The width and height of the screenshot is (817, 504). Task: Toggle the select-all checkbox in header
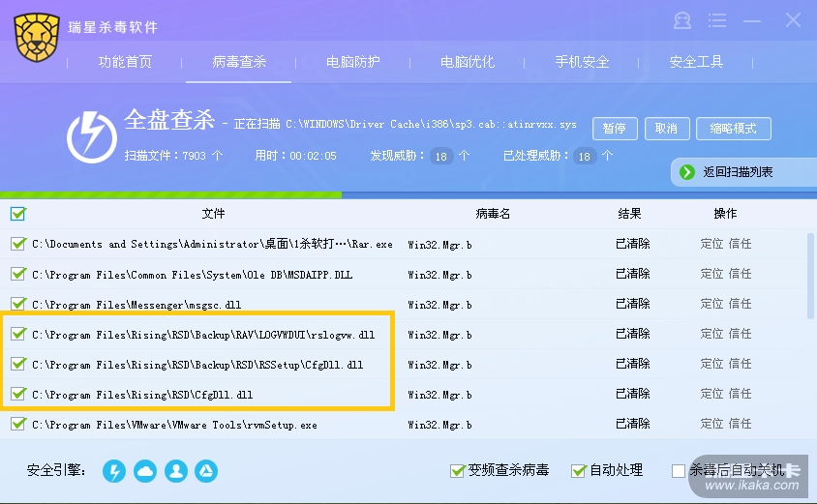(18, 214)
